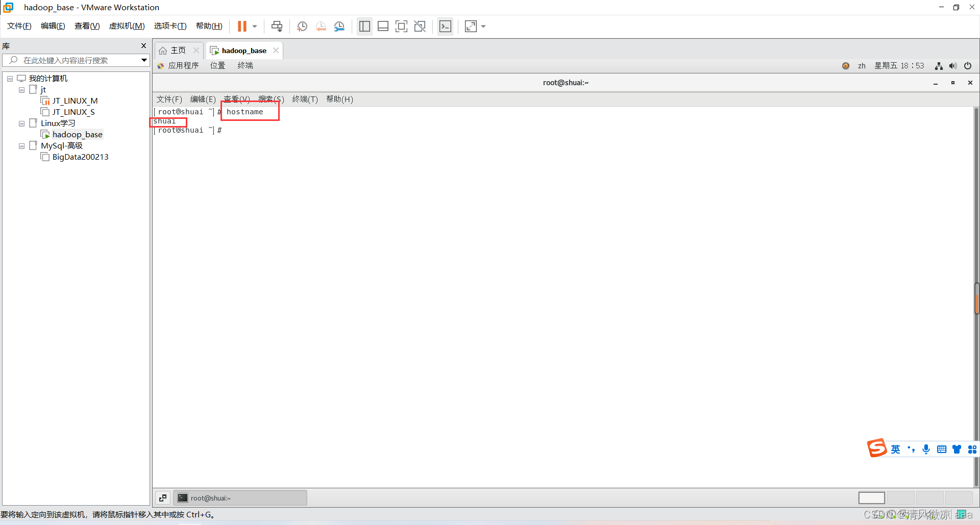
Task: Close the 主页 tab
Action: click(x=196, y=51)
